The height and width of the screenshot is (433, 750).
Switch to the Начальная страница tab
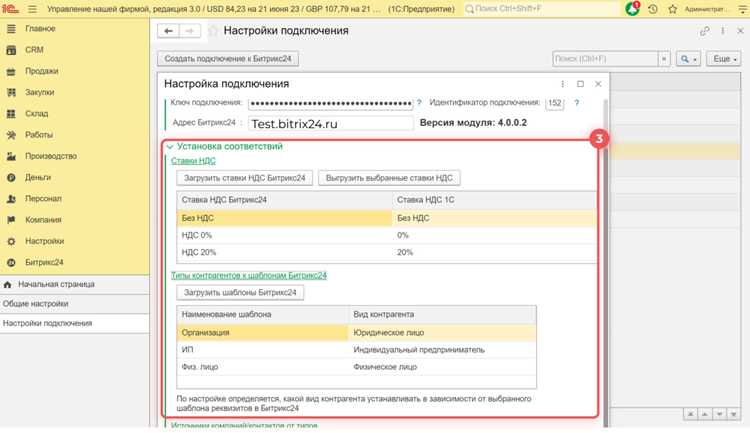click(75, 284)
